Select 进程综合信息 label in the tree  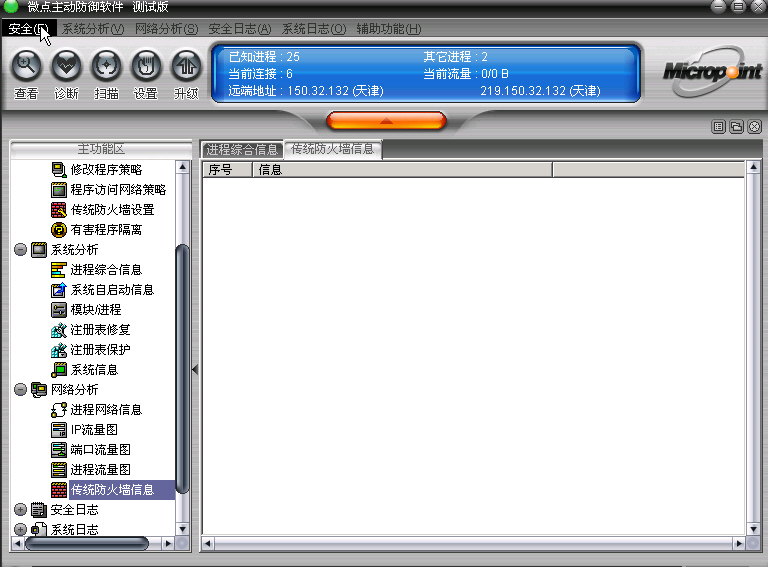click(106, 270)
